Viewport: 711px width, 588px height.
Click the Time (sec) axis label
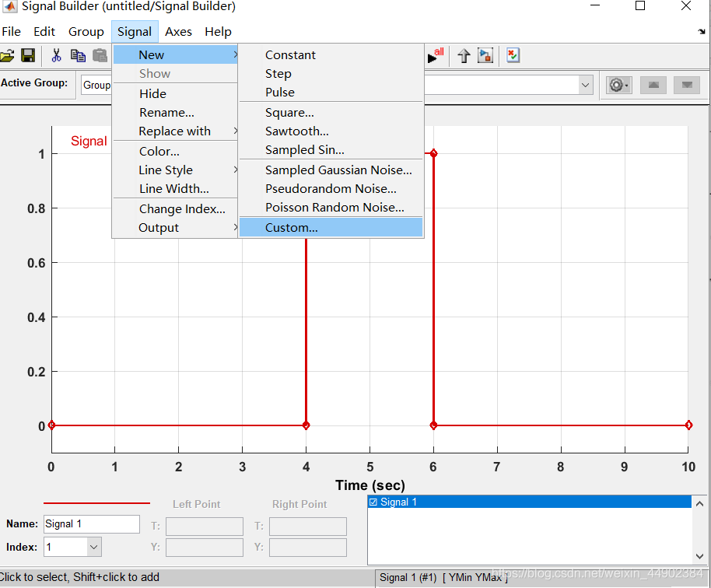click(x=370, y=485)
